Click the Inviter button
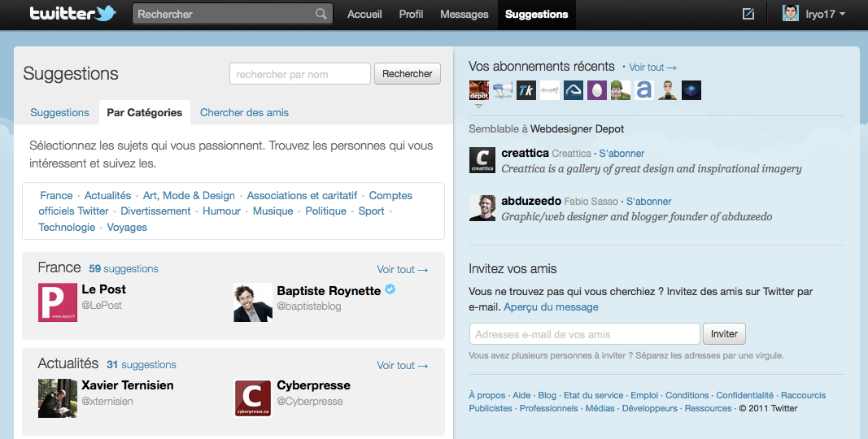868x439 pixels. pyautogui.click(x=724, y=334)
